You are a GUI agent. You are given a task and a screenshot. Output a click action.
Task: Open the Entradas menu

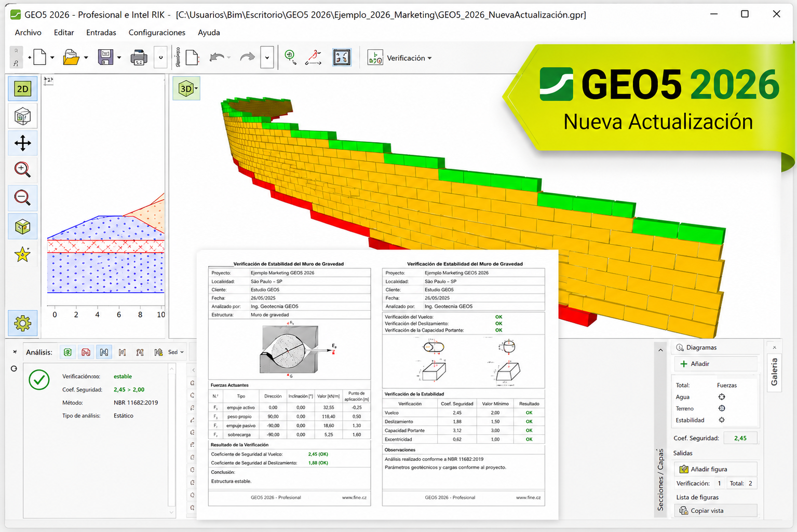tap(101, 32)
